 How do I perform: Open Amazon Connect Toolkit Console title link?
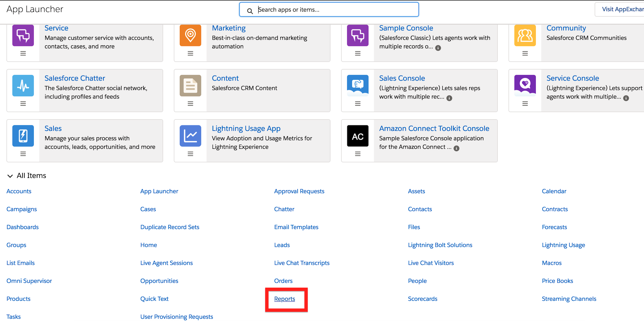tap(434, 128)
